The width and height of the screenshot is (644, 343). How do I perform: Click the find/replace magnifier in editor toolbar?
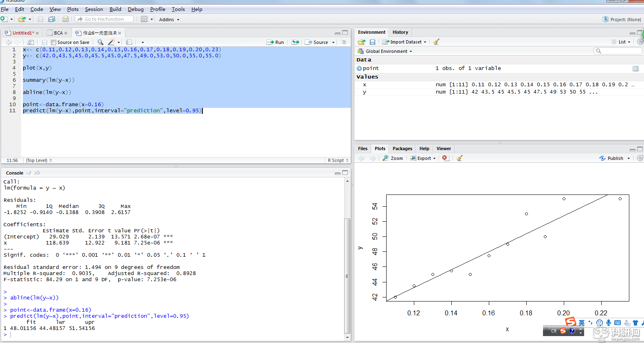coord(100,42)
